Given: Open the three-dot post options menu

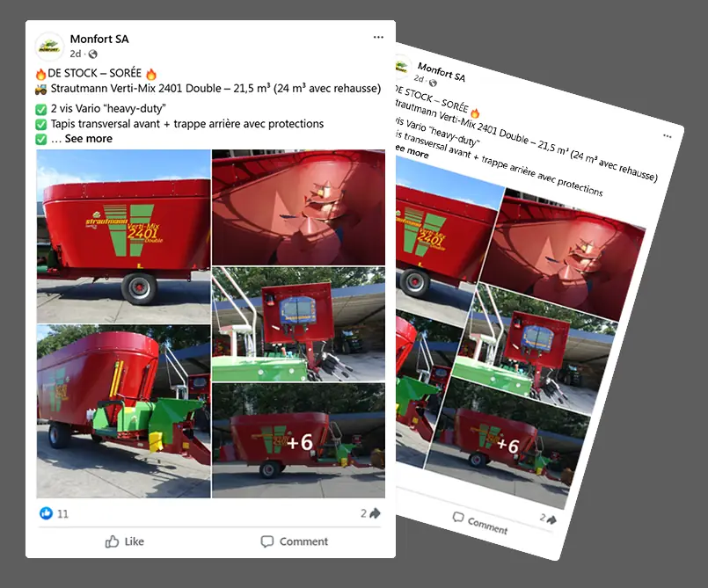Looking at the screenshot, I should [x=378, y=37].
